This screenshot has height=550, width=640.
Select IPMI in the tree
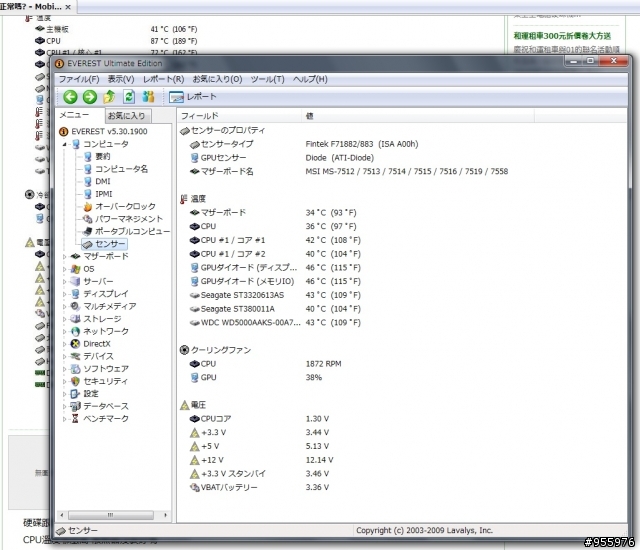click(x=104, y=194)
